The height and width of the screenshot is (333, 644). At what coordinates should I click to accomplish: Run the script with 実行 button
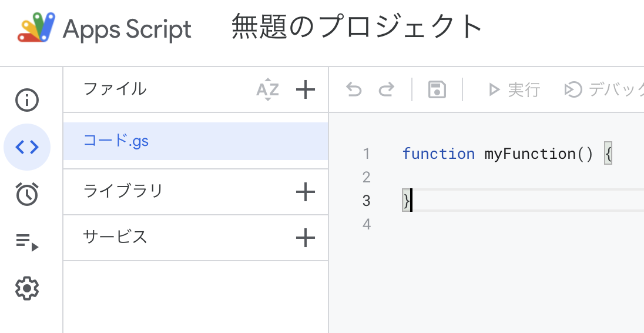(x=514, y=89)
